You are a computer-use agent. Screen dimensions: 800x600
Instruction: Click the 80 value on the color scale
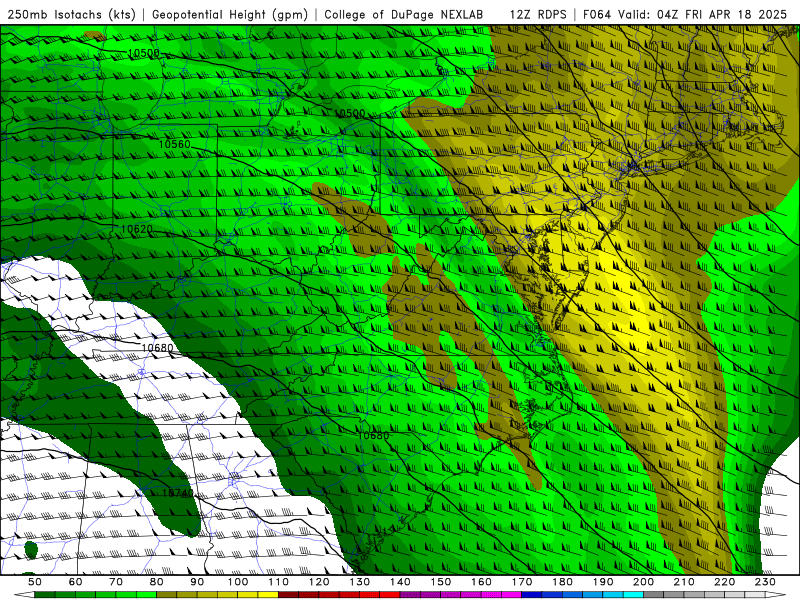coord(157,582)
